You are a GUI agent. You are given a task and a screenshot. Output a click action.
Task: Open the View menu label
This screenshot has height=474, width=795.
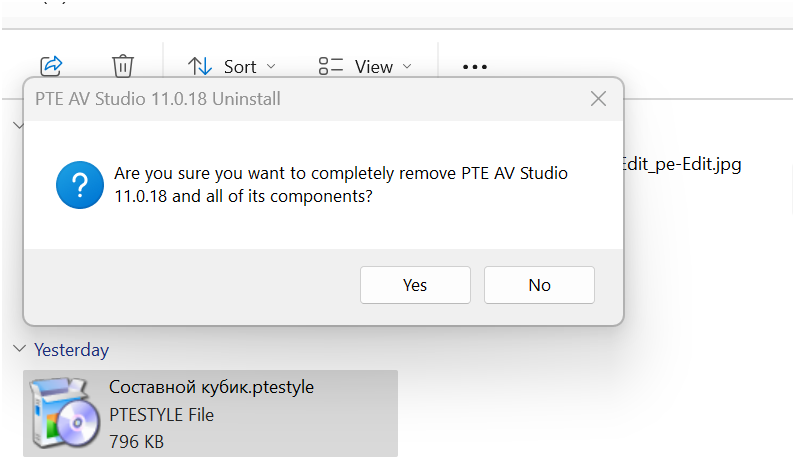374,67
